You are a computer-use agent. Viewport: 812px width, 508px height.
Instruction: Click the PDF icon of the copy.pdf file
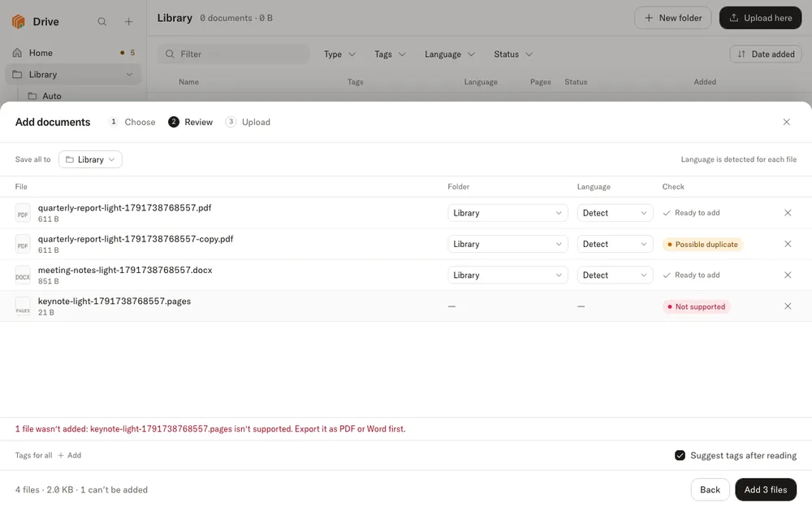point(23,244)
